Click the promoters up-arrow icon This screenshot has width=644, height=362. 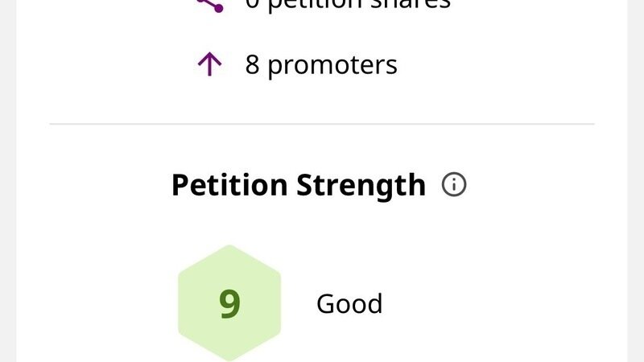click(209, 64)
